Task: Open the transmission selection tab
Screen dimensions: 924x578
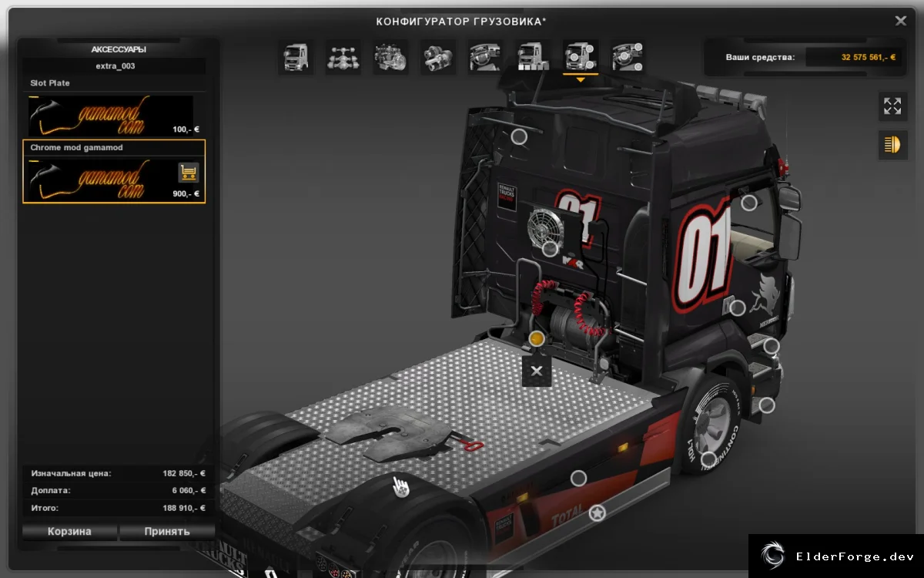Action: click(438, 58)
